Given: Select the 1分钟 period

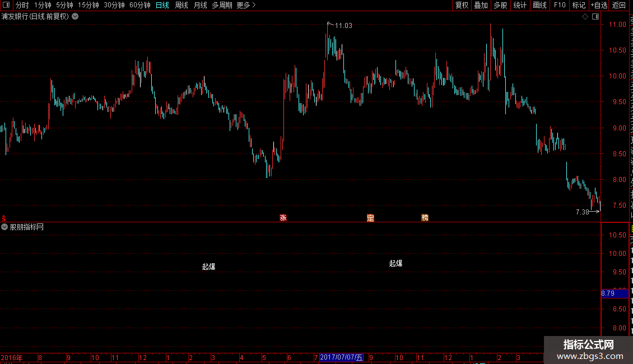Looking at the screenshot, I should pos(43,5).
